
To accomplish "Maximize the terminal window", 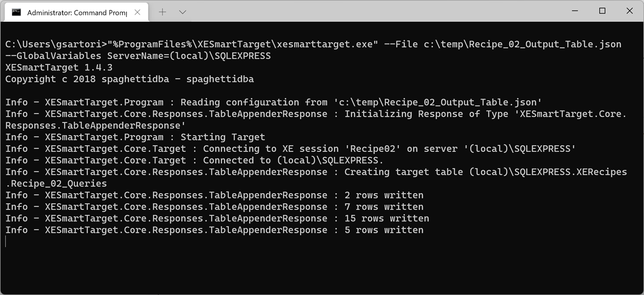I will [x=602, y=11].
